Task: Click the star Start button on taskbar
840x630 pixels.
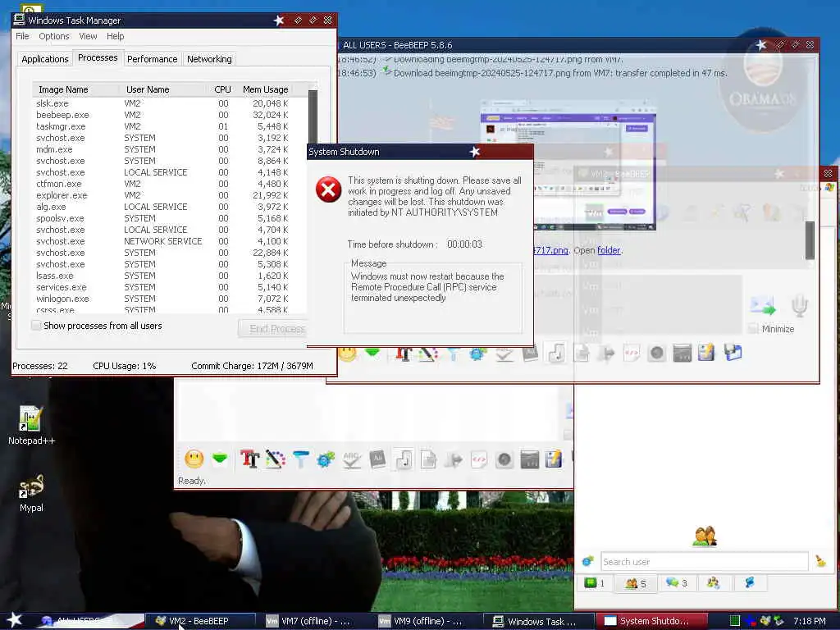Action: coord(14,620)
